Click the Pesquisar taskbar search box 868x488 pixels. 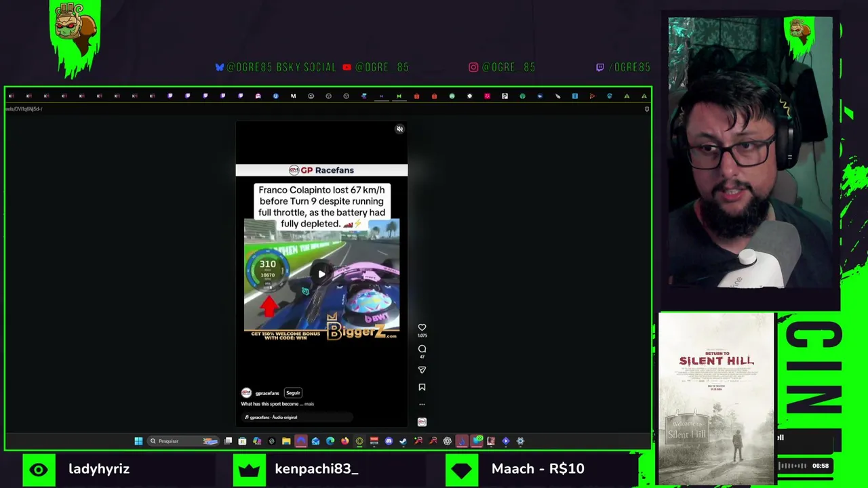coord(183,441)
